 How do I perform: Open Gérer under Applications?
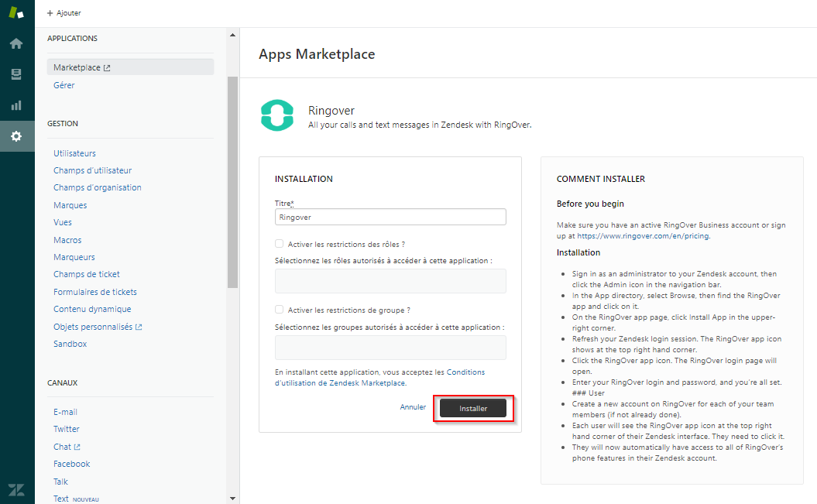tap(64, 85)
